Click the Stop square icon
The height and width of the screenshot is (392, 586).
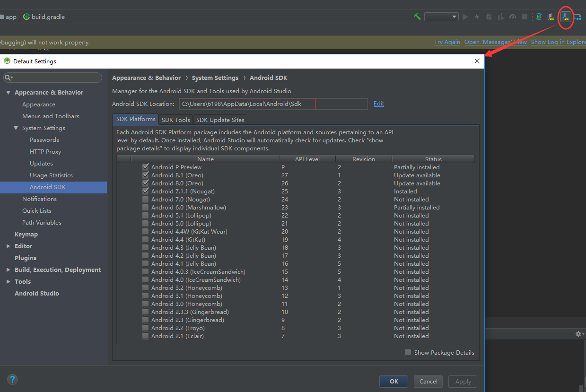(525, 17)
